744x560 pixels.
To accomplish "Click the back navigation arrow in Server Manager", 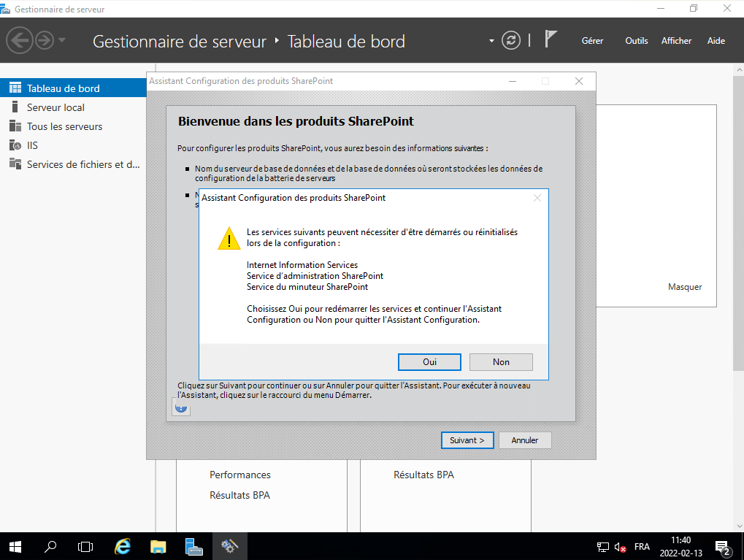I will (x=20, y=41).
